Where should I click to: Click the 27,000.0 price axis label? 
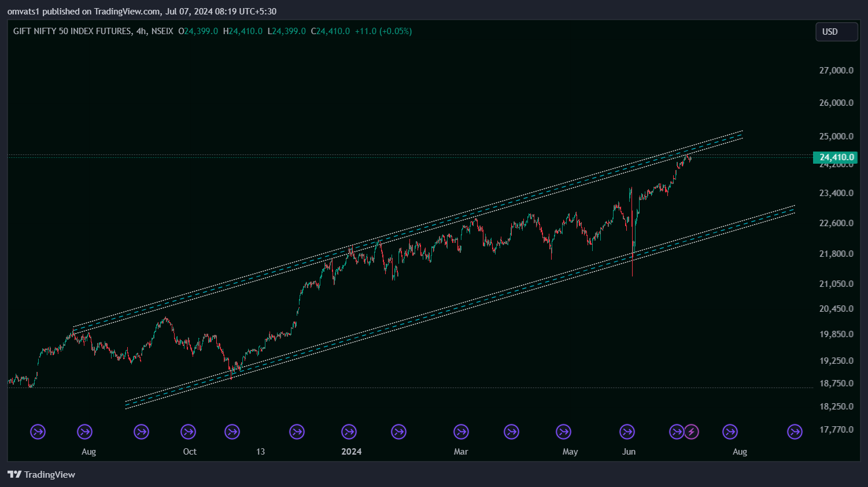pos(836,71)
